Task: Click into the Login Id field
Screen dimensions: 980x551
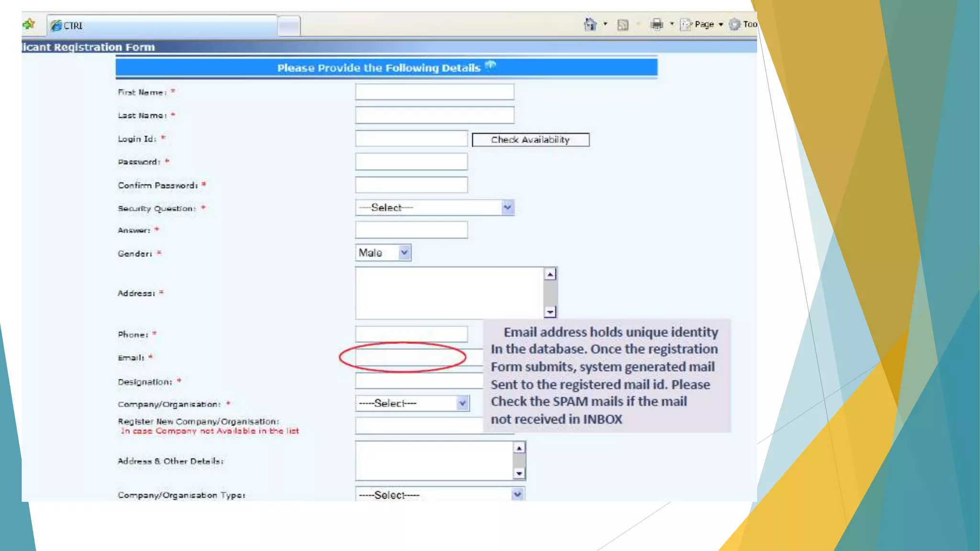Action: pyautogui.click(x=411, y=139)
